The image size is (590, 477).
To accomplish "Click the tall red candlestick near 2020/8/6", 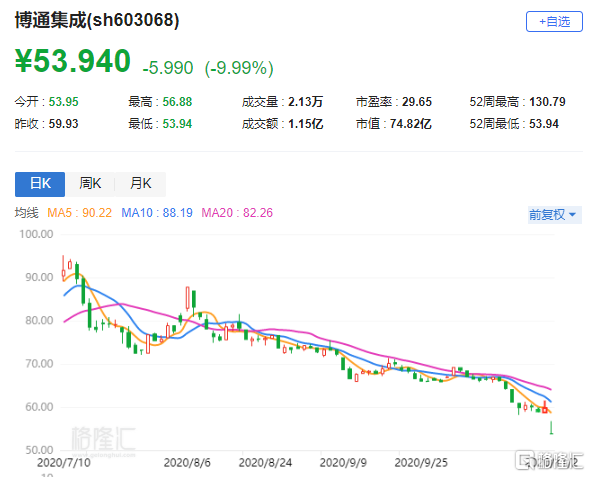I will click(187, 298).
